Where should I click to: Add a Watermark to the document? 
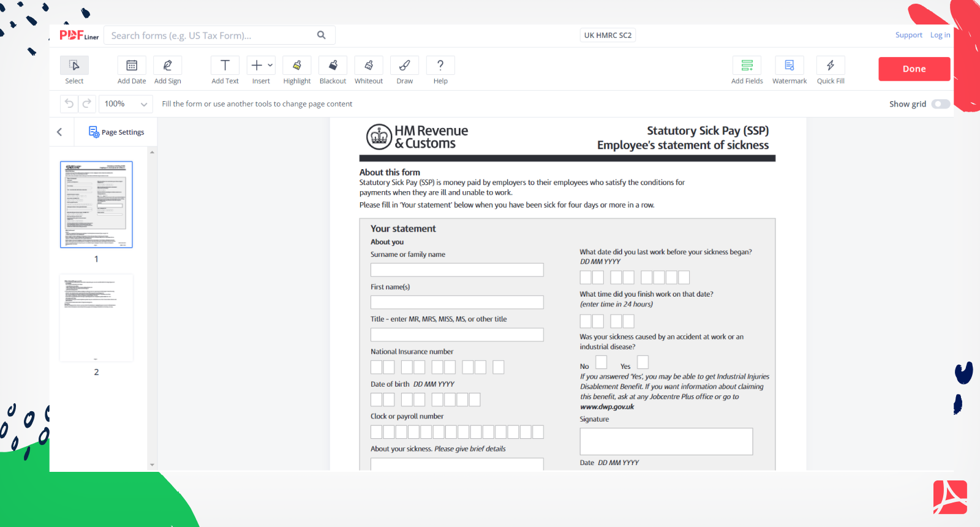point(790,70)
